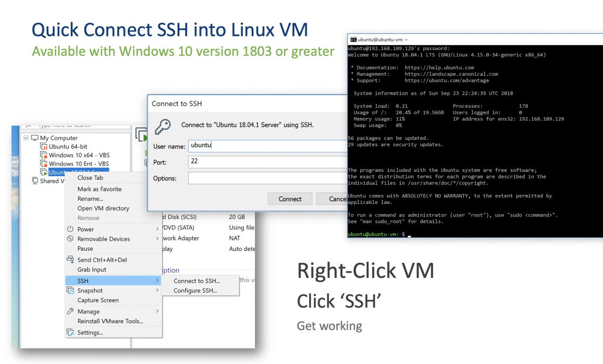
Task: Select Configure SSH... submenu item
Action: pos(195,291)
